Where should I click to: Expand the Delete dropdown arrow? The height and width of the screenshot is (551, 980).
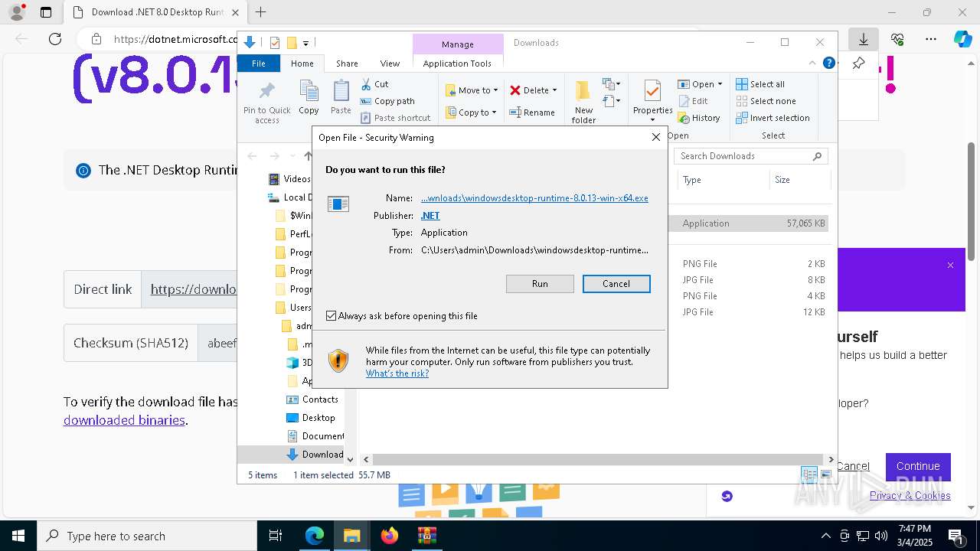tap(554, 90)
